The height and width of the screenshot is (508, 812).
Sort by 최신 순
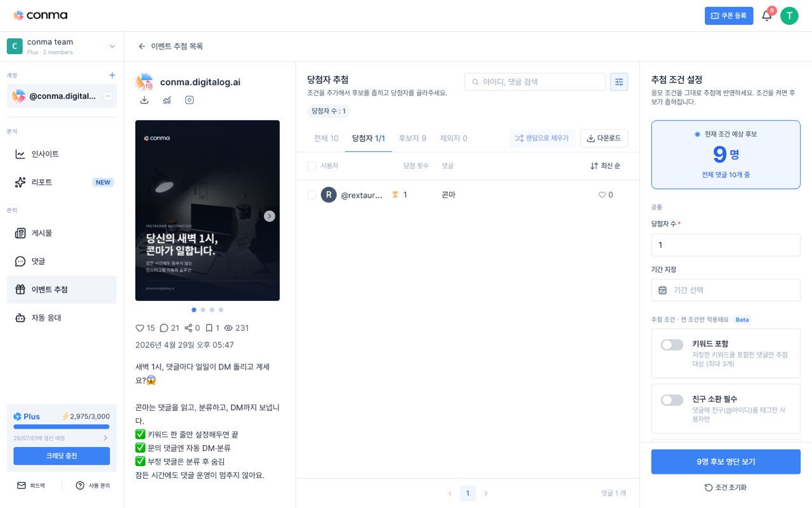pyautogui.click(x=605, y=166)
